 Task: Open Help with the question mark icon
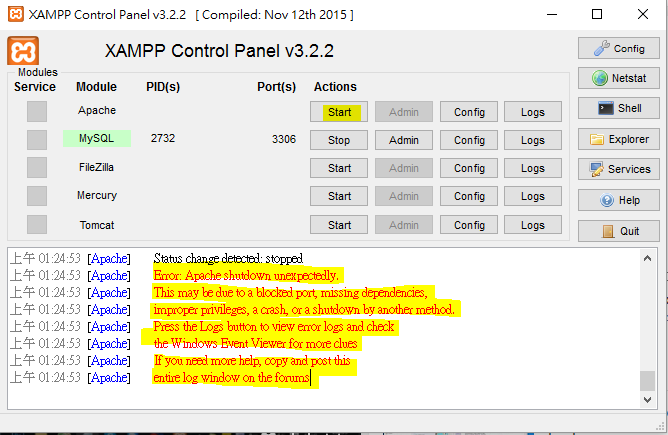pyautogui.click(x=619, y=200)
